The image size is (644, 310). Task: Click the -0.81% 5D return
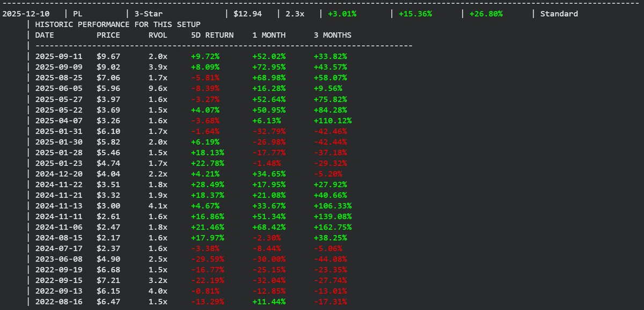pos(206,291)
